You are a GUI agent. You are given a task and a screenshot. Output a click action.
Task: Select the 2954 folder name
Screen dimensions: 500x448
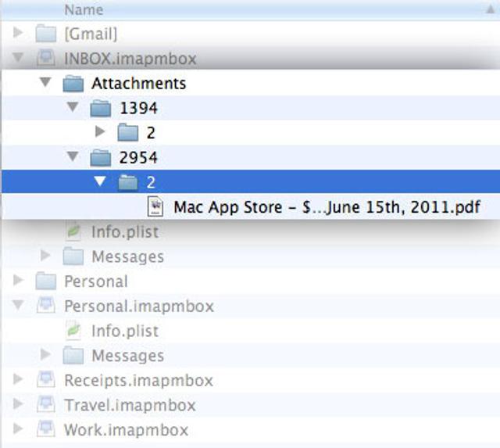138,158
